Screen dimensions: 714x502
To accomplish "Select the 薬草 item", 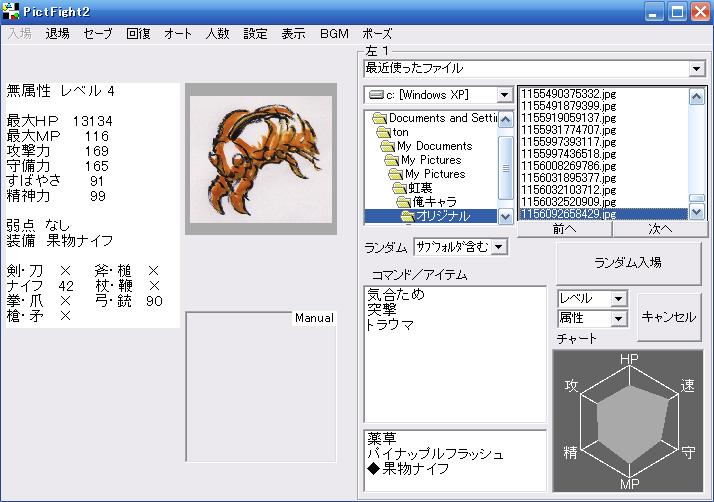I will [x=382, y=439].
